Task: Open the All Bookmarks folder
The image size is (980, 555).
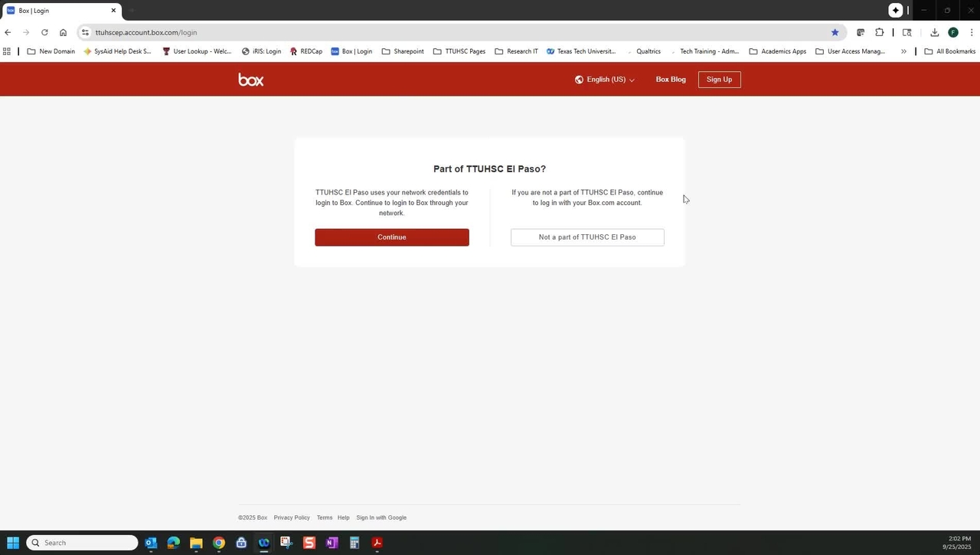Action: [x=949, y=51]
